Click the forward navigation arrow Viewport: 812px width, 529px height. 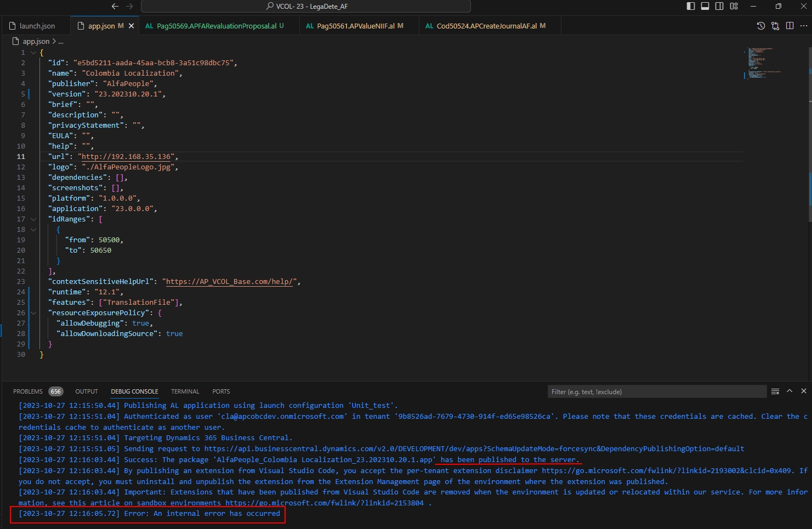pos(128,6)
